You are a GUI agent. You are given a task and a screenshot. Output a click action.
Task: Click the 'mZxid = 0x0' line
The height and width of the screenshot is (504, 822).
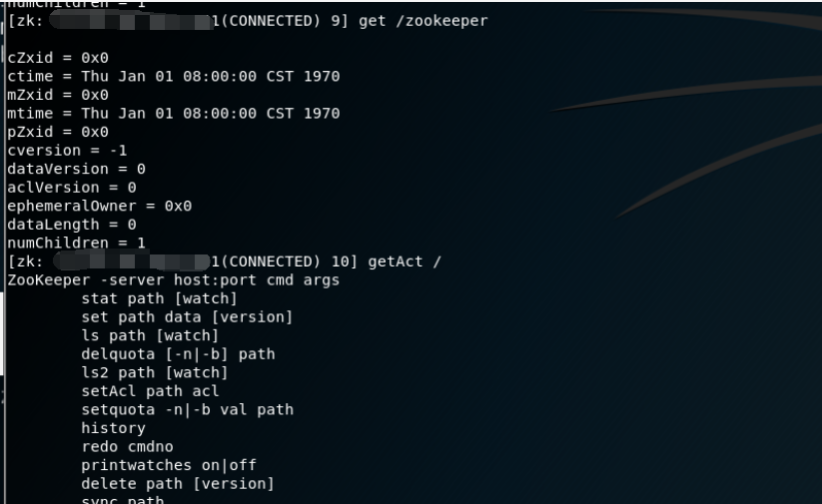[57, 95]
